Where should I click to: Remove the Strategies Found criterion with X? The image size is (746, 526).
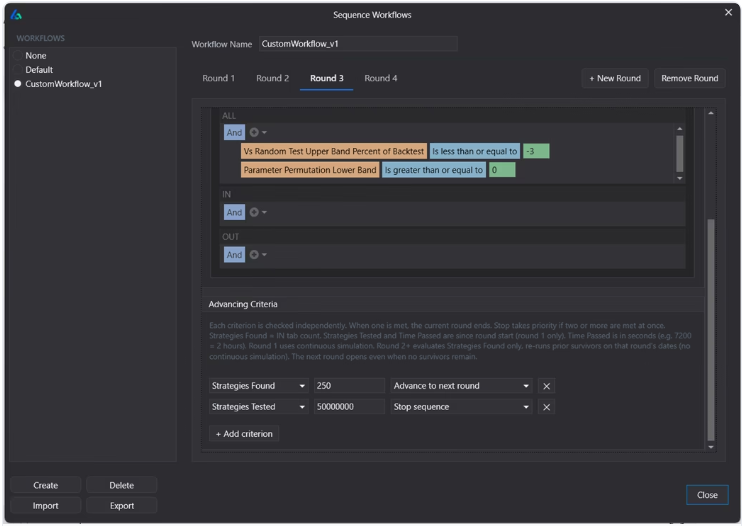point(546,386)
